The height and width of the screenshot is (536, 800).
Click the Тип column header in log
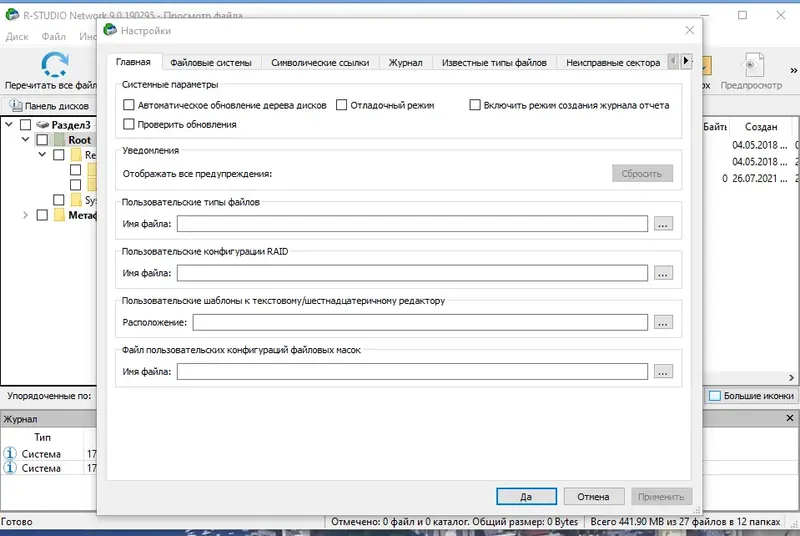(x=42, y=437)
